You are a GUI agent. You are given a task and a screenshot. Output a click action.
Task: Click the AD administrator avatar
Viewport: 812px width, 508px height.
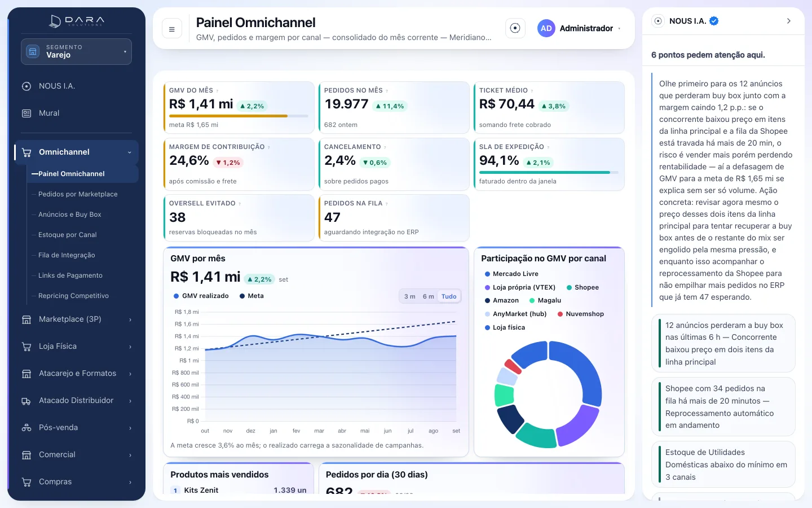546,28
